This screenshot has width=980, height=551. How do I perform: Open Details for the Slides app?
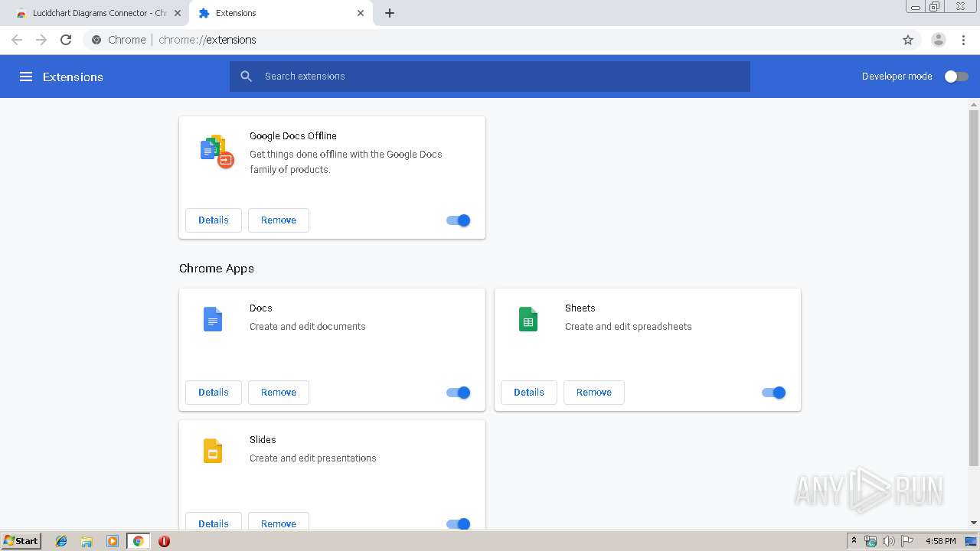click(214, 523)
